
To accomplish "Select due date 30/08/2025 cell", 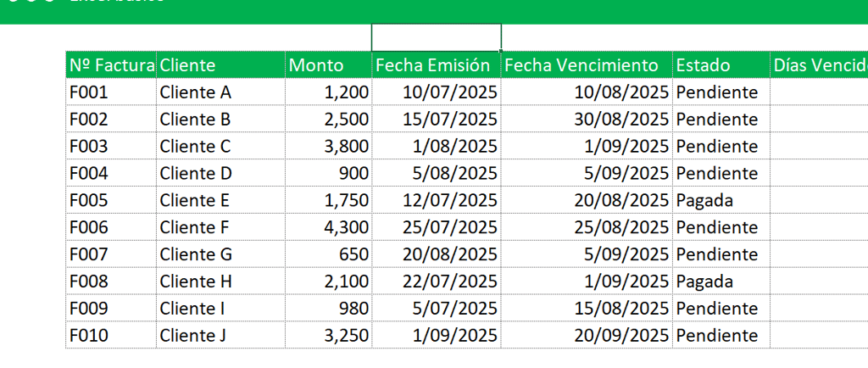I will pyautogui.click(x=587, y=120).
